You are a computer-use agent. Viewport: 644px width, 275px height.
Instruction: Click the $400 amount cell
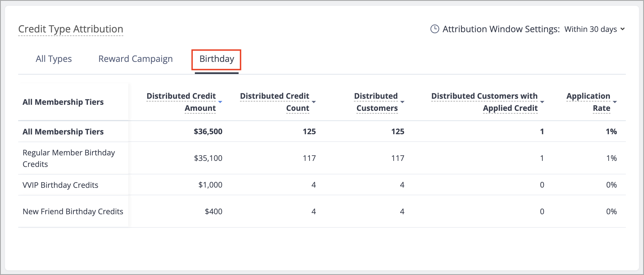(214, 211)
